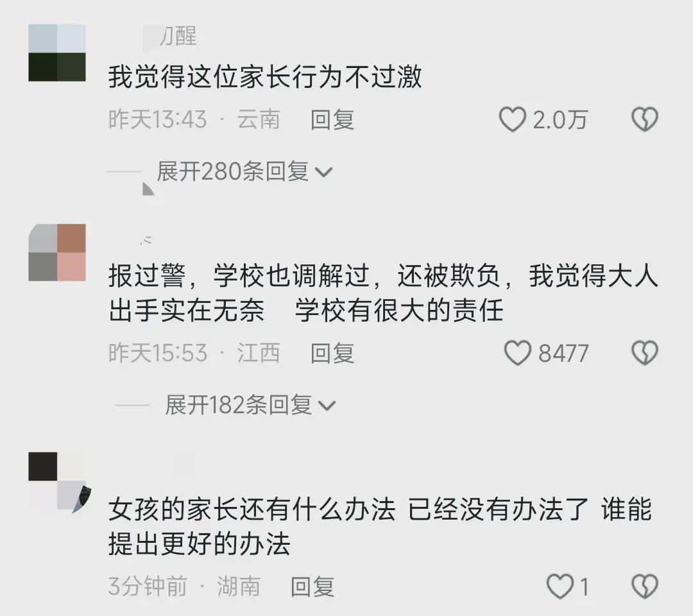
Task: Reply to the 云南 comment via 回复
Action: [332, 120]
